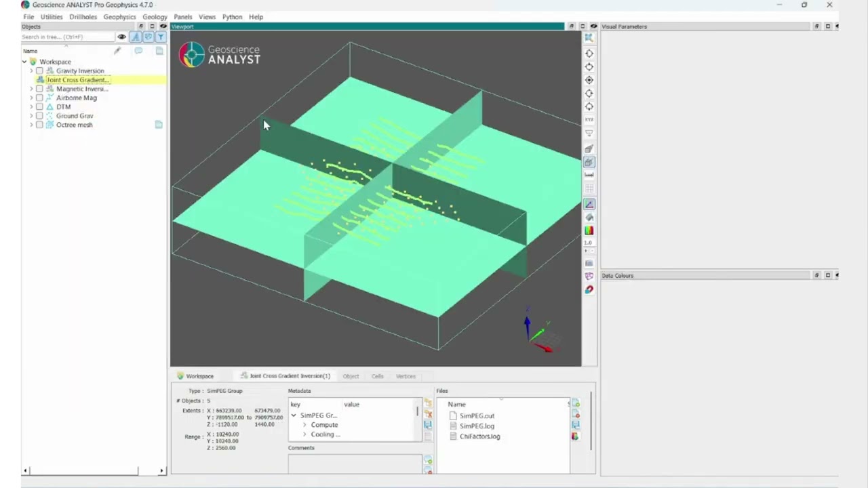Image resolution: width=868 pixels, height=488 pixels.
Task: Toggle the eye icon in Objects panel title
Action: click(163, 26)
